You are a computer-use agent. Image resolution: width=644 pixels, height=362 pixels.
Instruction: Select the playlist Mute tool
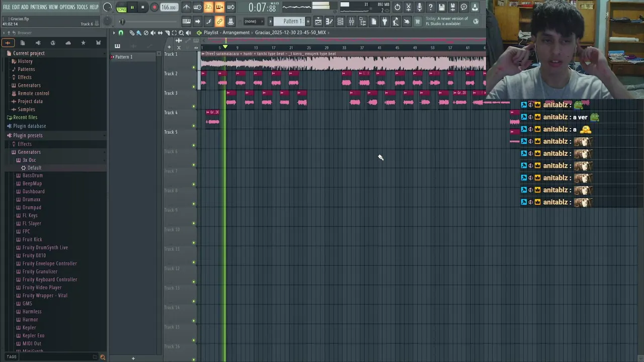153,33
